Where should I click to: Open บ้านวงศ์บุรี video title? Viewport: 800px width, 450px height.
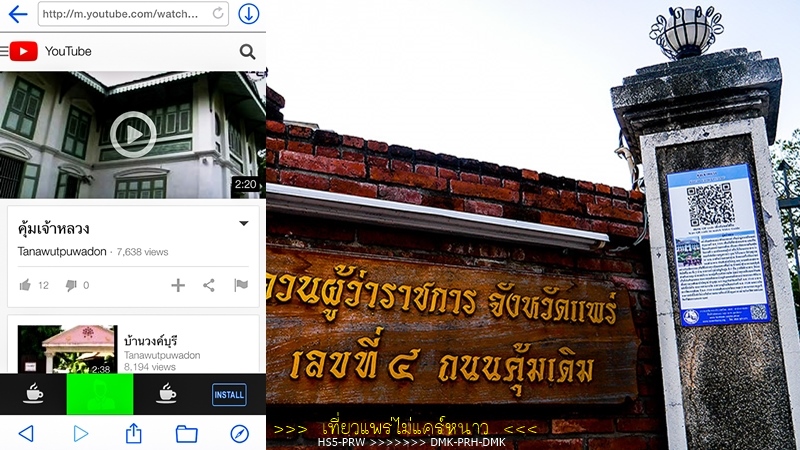click(x=151, y=340)
